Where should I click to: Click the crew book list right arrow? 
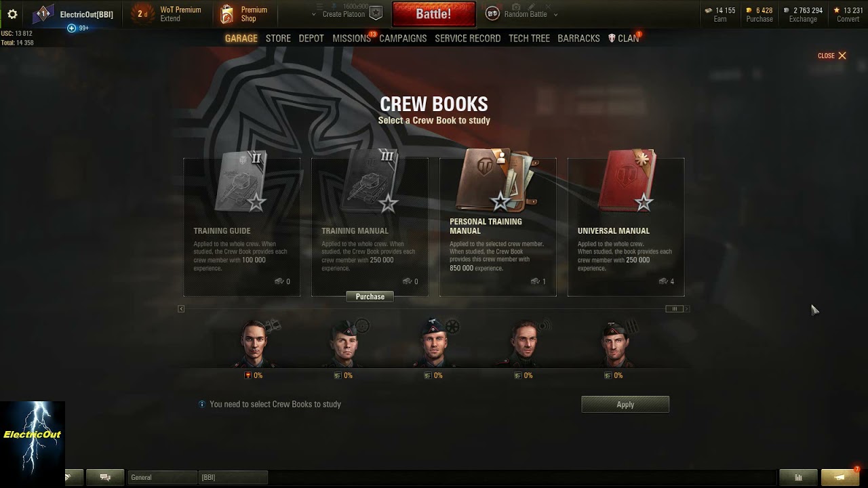pyautogui.click(x=686, y=309)
